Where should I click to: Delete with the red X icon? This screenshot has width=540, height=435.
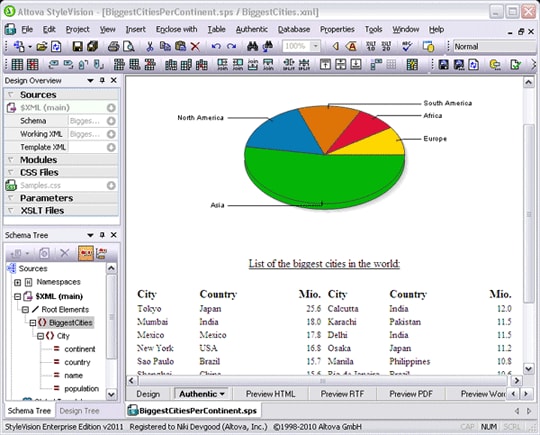pos(195,46)
